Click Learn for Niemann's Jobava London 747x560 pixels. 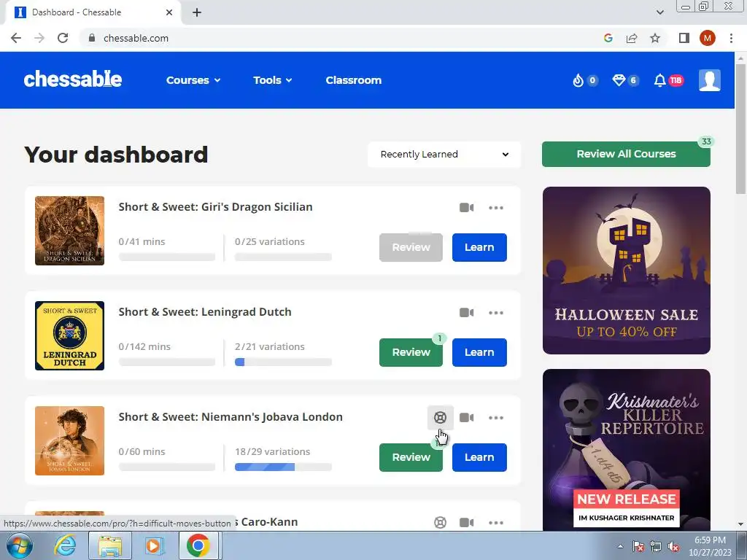point(479,457)
